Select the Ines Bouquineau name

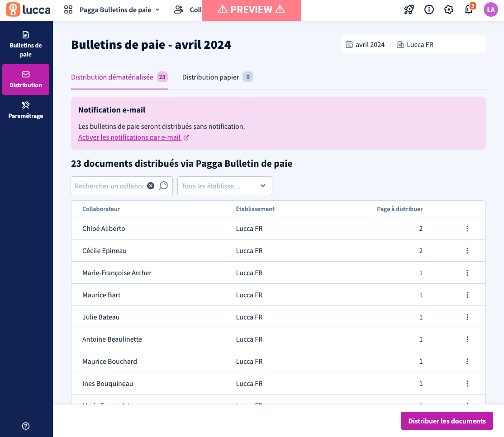click(x=108, y=384)
